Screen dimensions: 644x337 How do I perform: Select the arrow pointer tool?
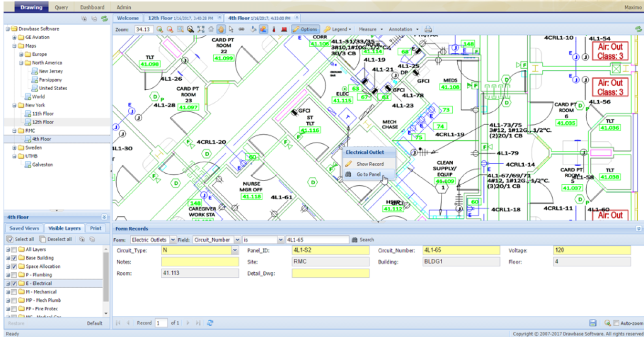click(231, 30)
